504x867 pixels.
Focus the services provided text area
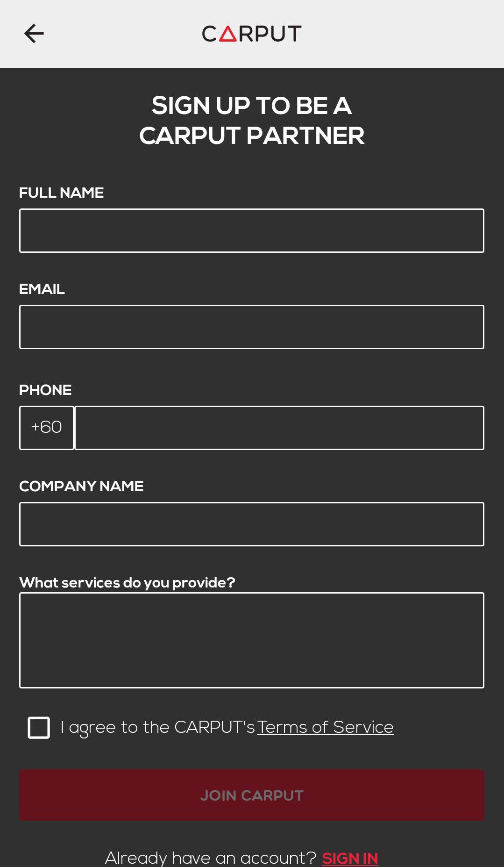[252, 640]
